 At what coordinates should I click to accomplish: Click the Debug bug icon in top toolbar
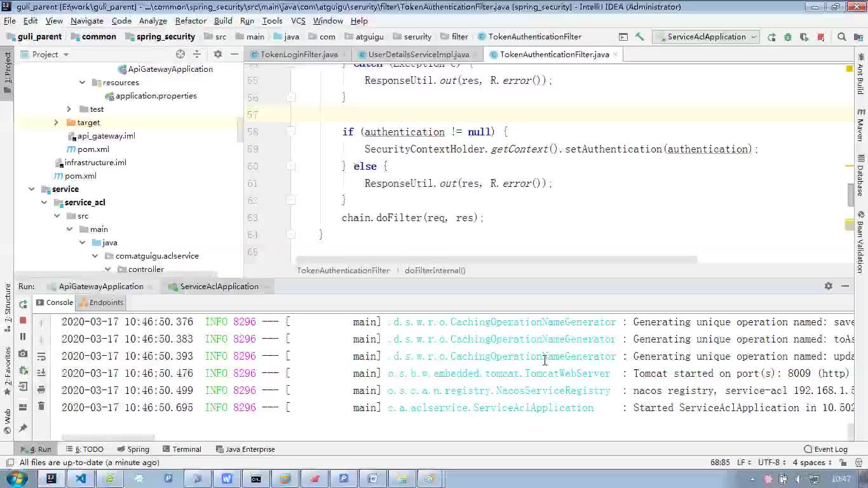coord(788,37)
